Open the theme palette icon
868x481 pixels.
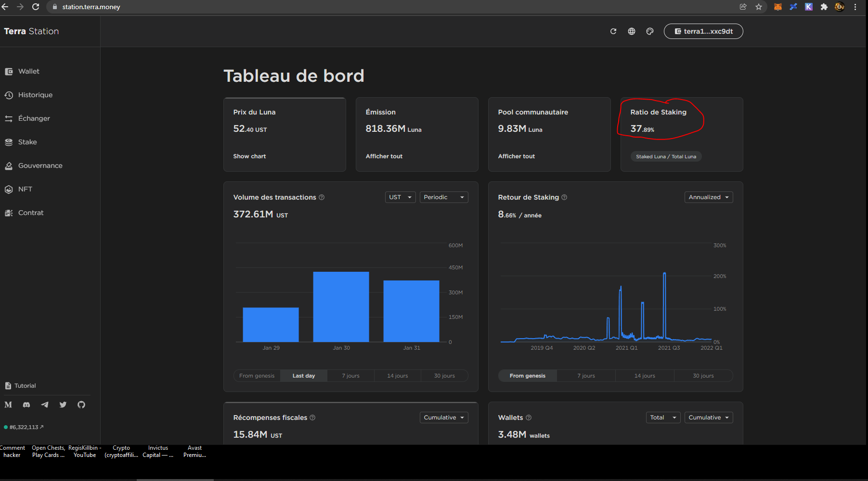[650, 31]
